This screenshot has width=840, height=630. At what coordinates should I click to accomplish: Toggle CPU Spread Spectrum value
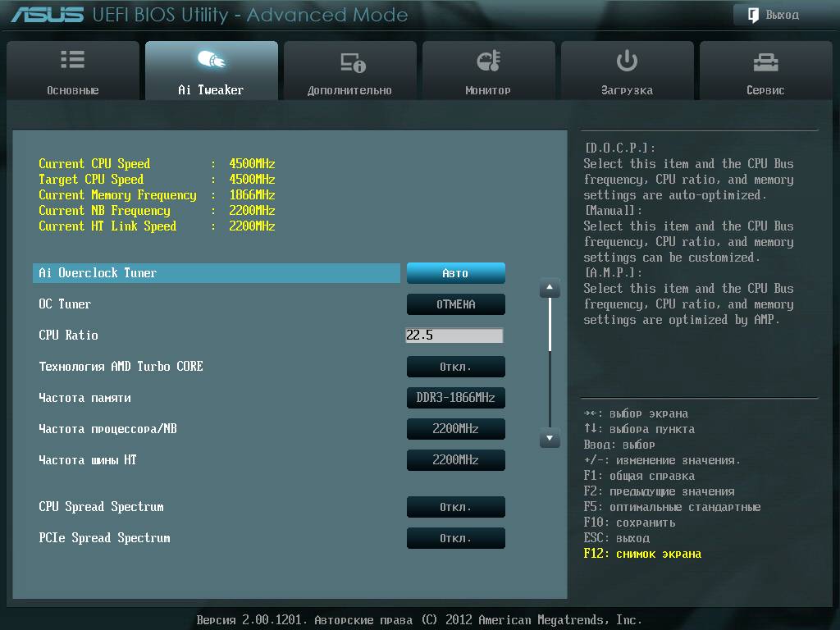pos(455,507)
